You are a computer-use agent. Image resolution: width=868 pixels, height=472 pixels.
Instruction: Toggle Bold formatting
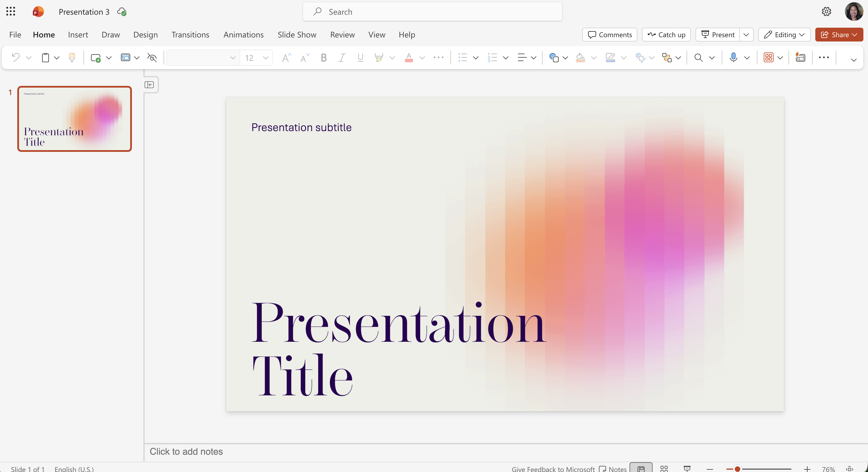coord(323,58)
